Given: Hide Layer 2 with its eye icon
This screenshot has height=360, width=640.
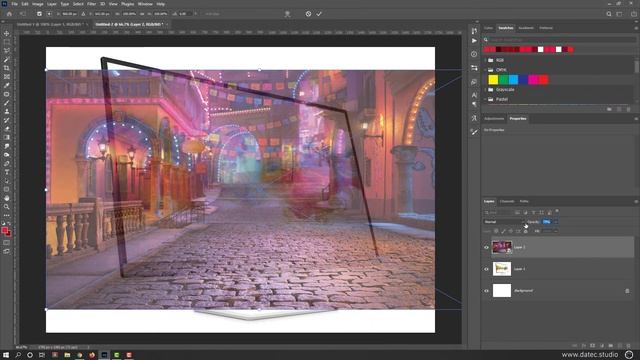Looking at the screenshot, I should click(486, 247).
